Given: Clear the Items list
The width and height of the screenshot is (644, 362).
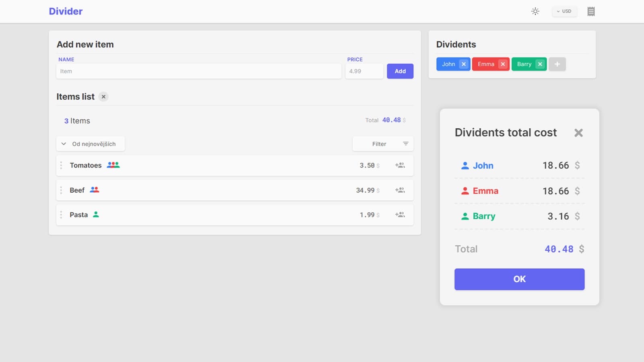Looking at the screenshot, I should click(103, 97).
